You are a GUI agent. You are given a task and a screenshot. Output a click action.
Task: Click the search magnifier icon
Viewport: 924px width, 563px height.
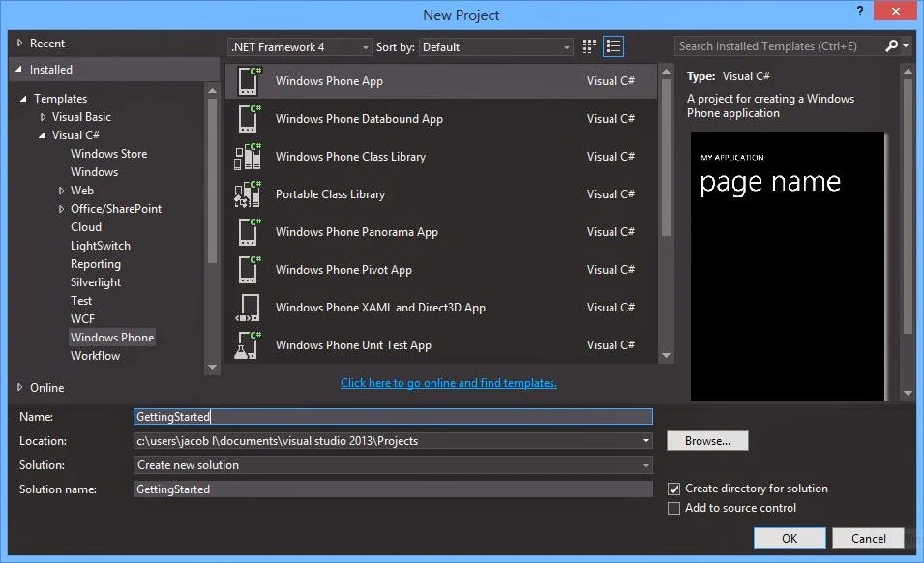(x=892, y=45)
